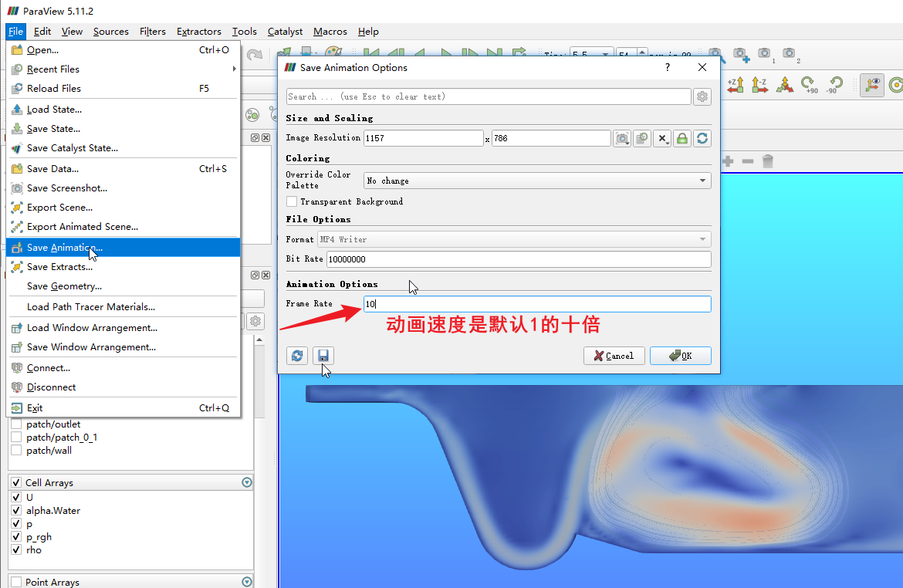Open the Format MP4 Writer dropdown

coord(514,239)
